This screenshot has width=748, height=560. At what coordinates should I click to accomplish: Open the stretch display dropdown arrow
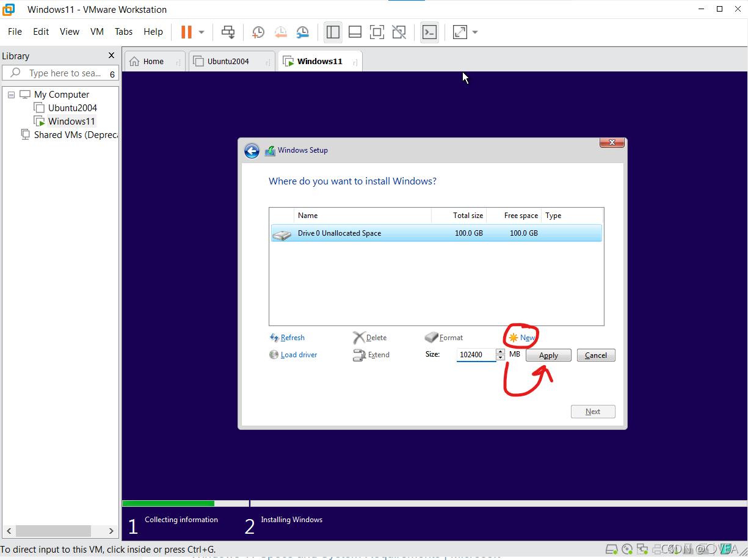[475, 32]
